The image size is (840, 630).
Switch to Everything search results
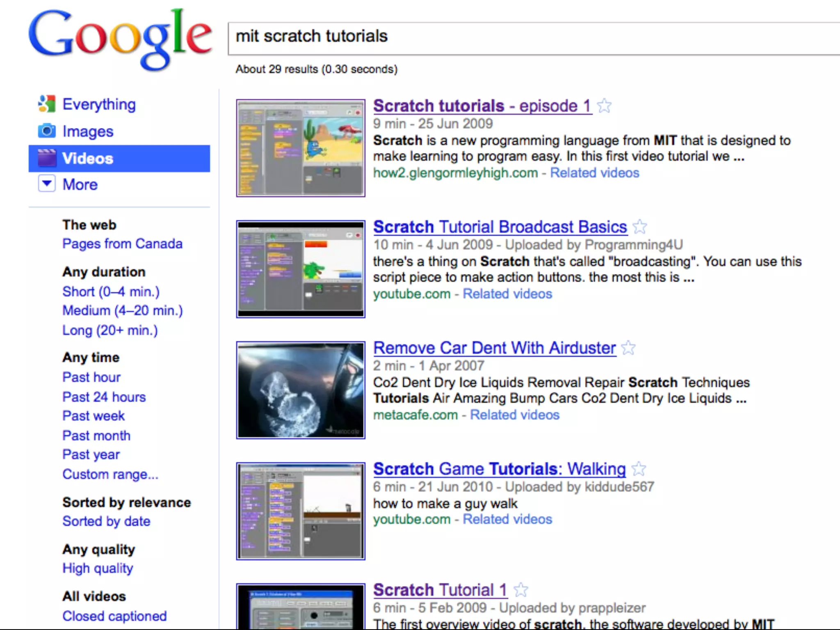point(99,105)
